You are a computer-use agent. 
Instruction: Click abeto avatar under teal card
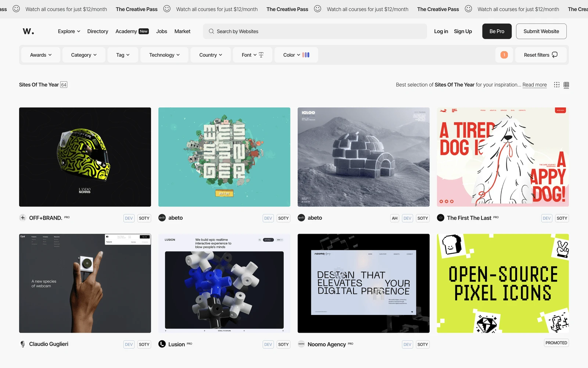tap(162, 218)
